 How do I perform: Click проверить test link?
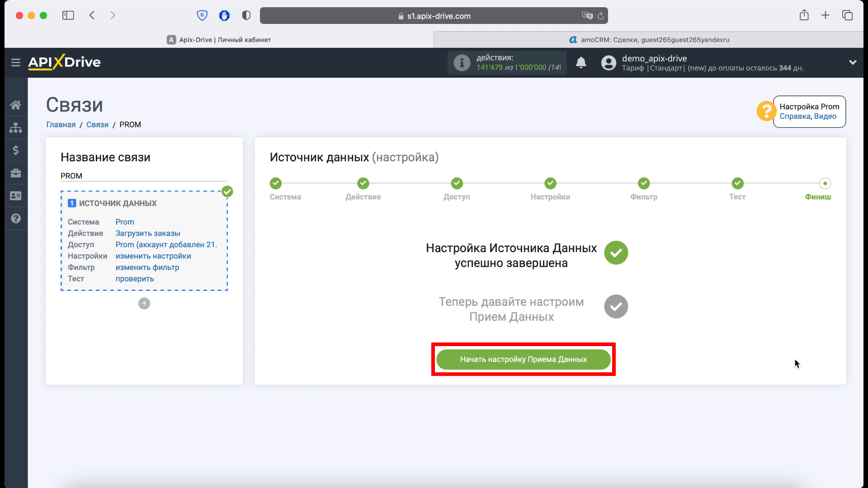click(x=135, y=279)
